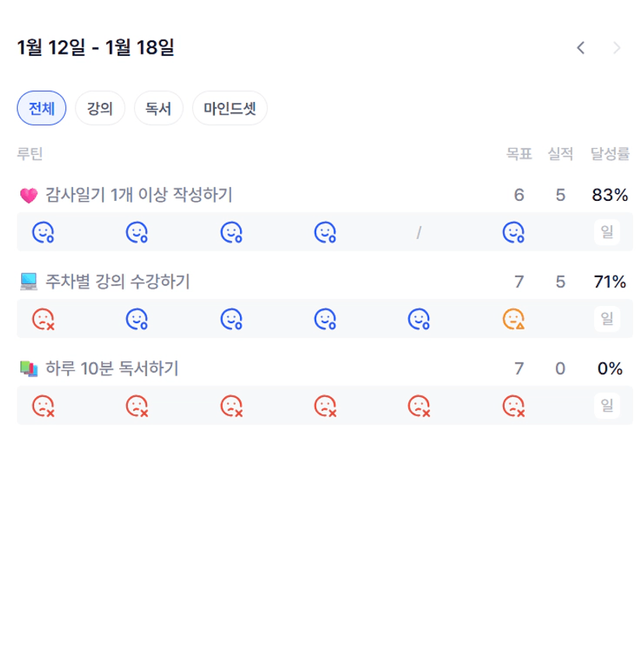Viewport: 644px width, 665px height.
Task: Click first red sad face in 독서하기 row
Action: (42, 406)
